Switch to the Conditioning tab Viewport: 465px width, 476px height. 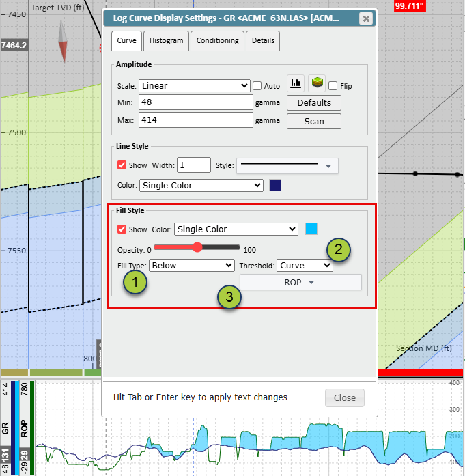(217, 41)
